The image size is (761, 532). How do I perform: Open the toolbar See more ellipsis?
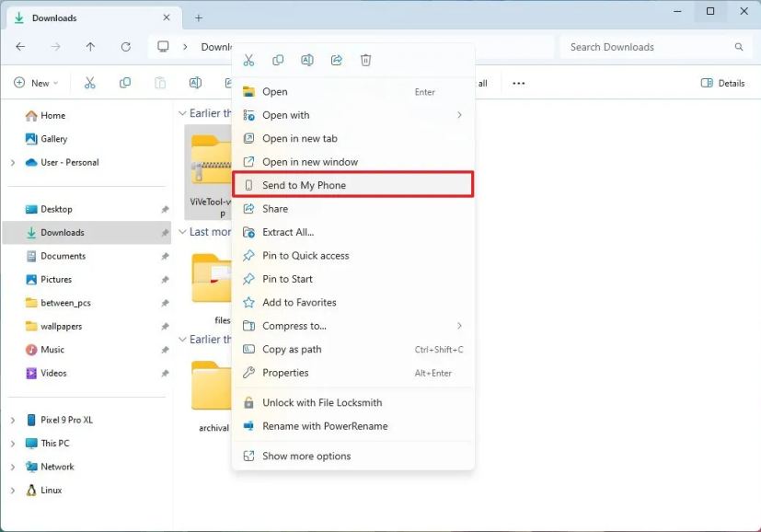[x=518, y=83]
